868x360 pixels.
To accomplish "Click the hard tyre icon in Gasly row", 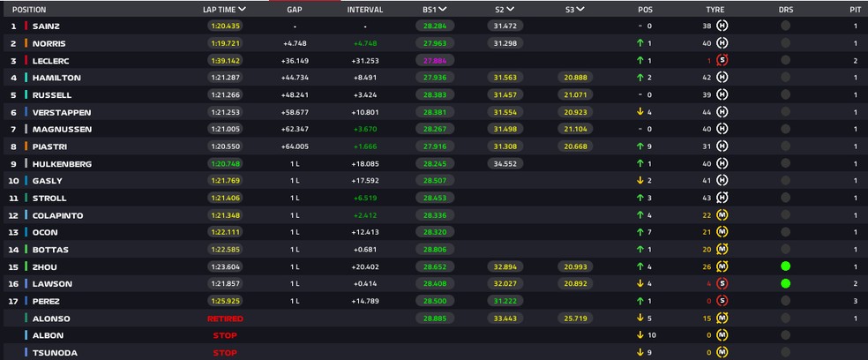I will [x=722, y=181].
